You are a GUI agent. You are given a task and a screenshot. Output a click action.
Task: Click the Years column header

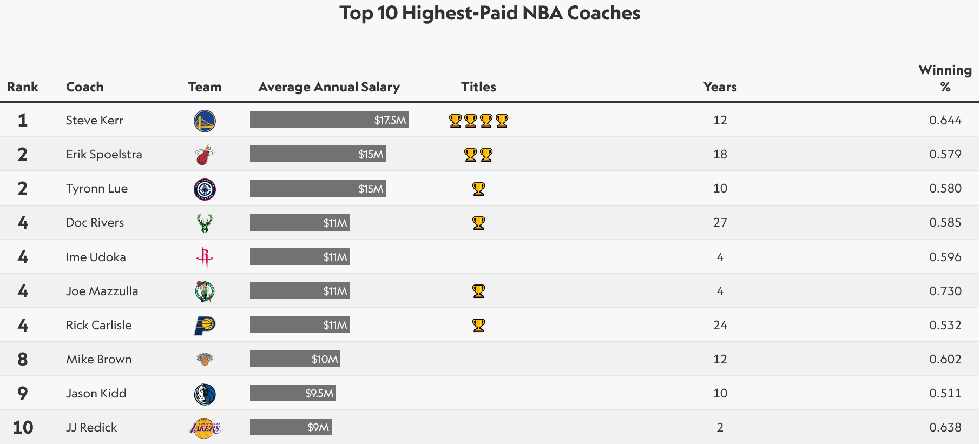[720, 87]
